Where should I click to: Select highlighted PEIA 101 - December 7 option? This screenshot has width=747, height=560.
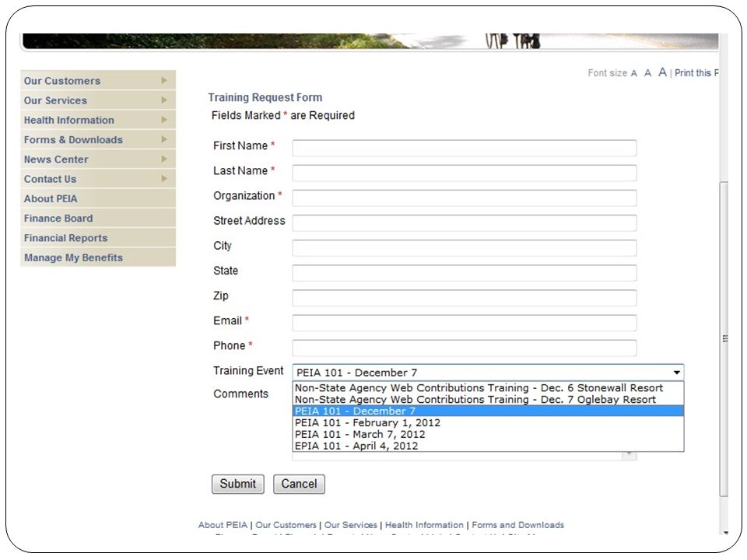click(x=488, y=411)
